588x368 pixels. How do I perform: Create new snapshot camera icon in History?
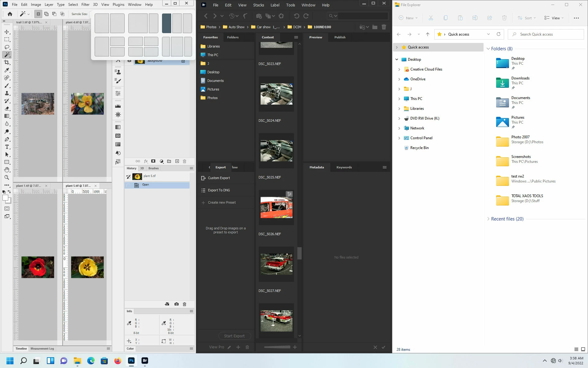pyautogui.click(x=176, y=304)
